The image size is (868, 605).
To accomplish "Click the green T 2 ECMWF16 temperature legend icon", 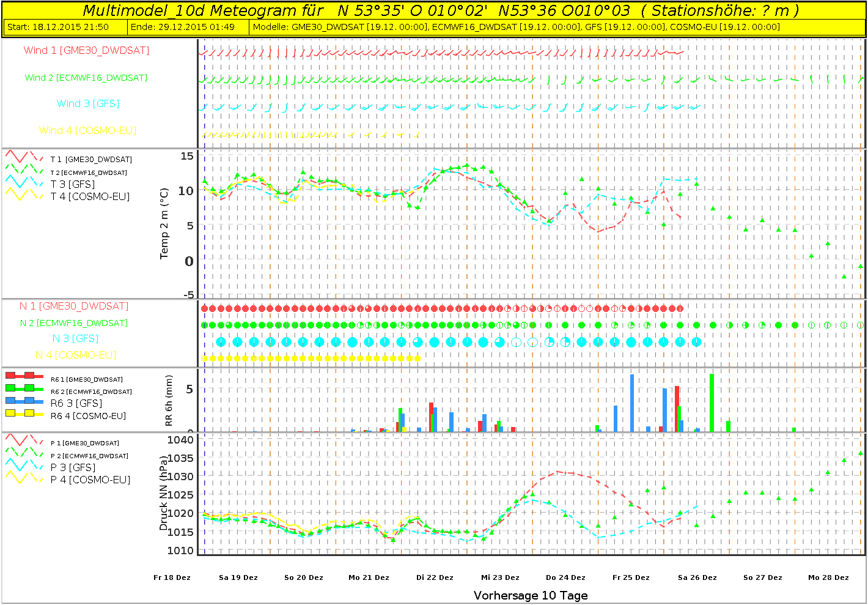I will 24,169.
